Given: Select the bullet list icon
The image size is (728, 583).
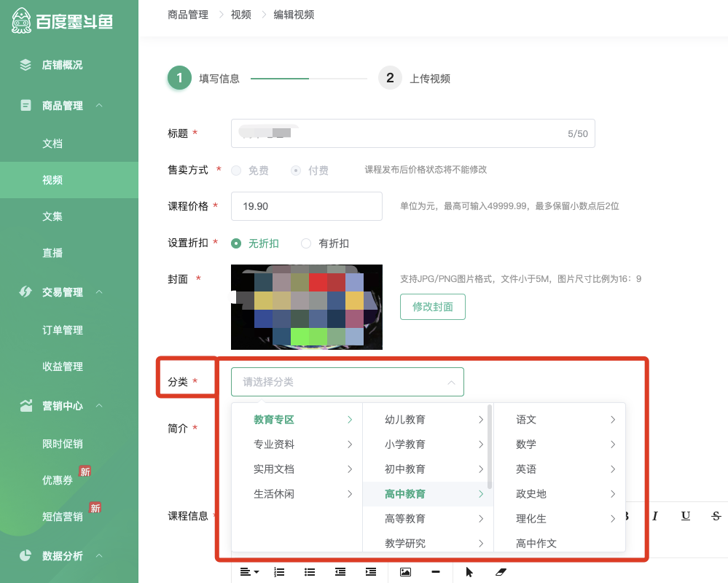Looking at the screenshot, I should [310, 571].
